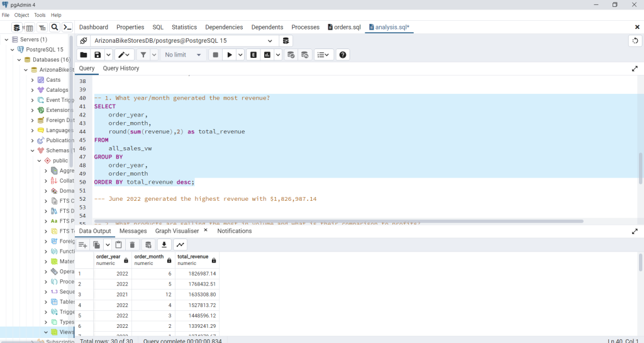Download results using the save-data icon
The width and height of the screenshot is (644, 343).
(x=165, y=245)
